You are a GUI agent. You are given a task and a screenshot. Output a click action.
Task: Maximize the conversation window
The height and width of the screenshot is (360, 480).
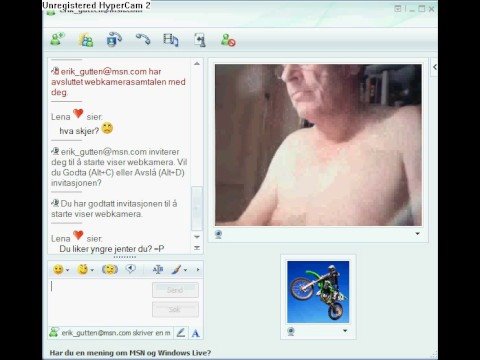[422, 9]
